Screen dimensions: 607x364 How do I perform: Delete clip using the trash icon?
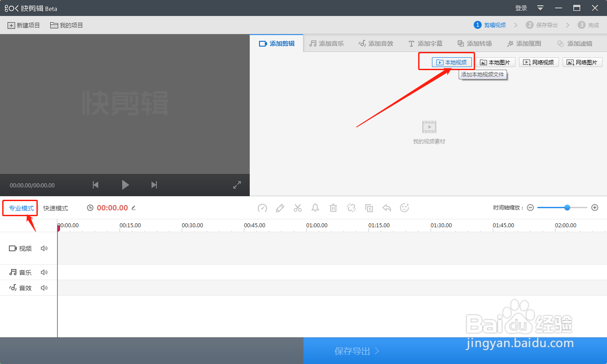pos(333,208)
